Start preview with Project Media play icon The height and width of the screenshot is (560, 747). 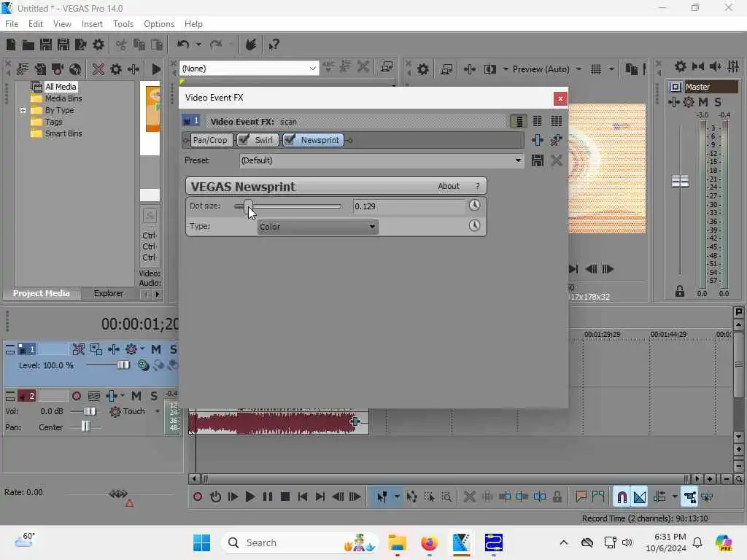(156, 69)
